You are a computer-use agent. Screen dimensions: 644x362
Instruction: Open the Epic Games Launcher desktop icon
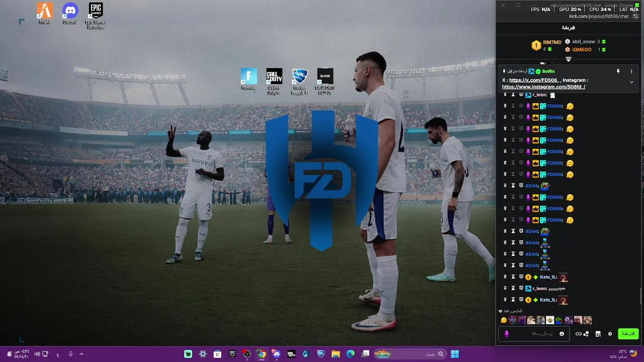pos(96,16)
